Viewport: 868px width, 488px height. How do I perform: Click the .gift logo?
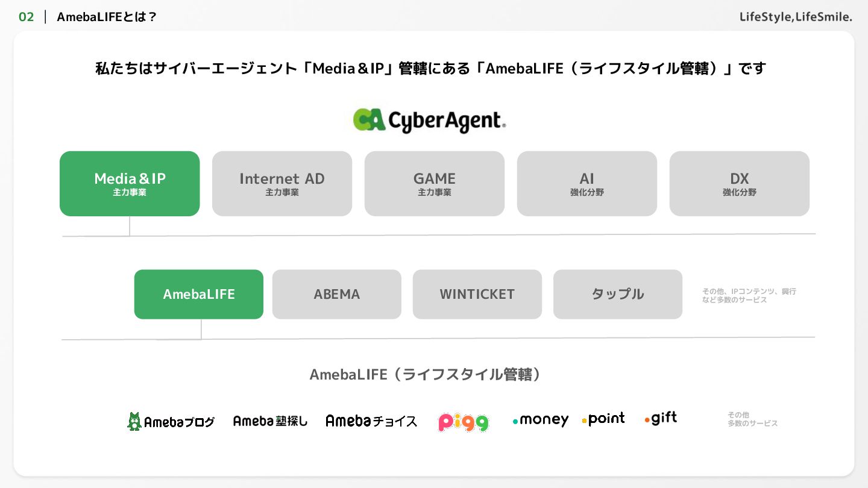coord(661,418)
